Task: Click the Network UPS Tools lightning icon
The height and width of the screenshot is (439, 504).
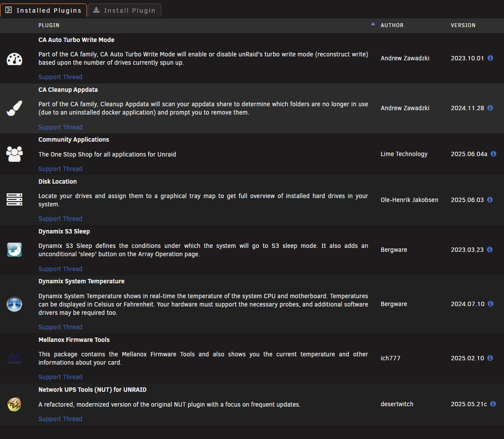Action: (x=14, y=404)
